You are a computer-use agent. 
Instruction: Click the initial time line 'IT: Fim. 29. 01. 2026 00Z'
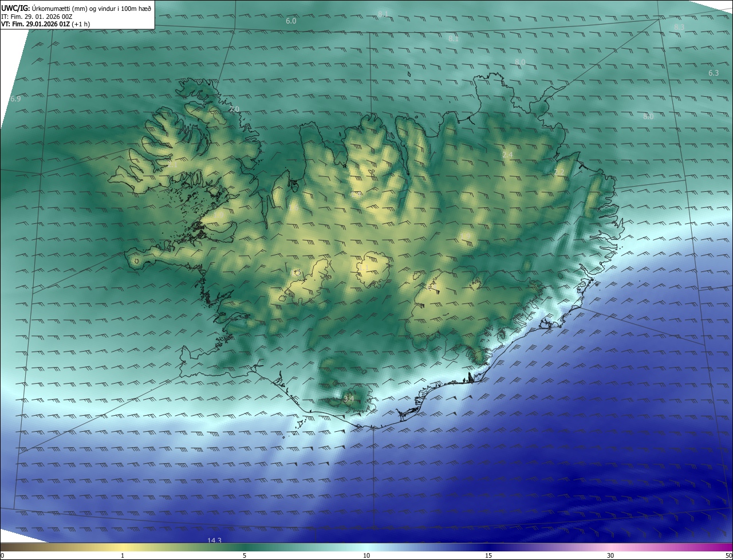37,17
